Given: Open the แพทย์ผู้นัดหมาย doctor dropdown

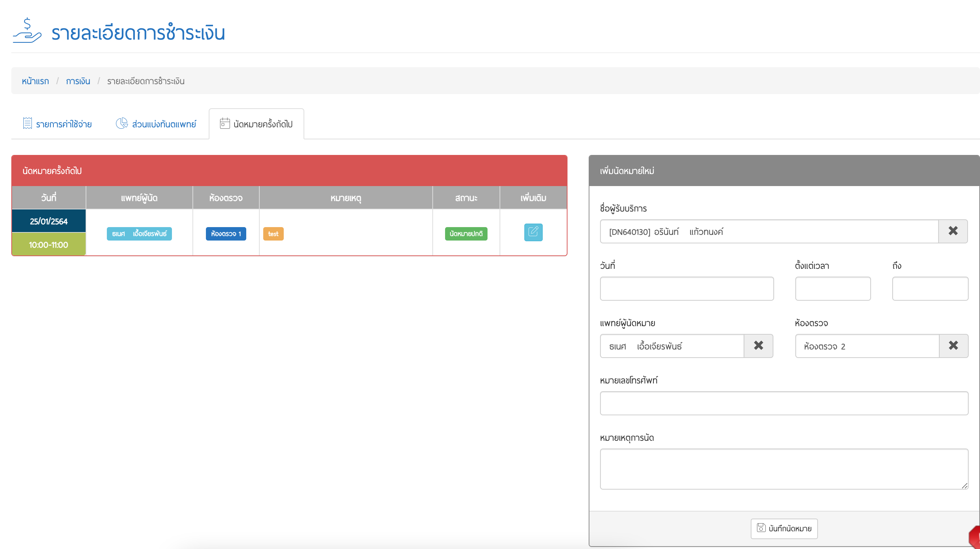Looking at the screenshot, I should coord(671,346).
